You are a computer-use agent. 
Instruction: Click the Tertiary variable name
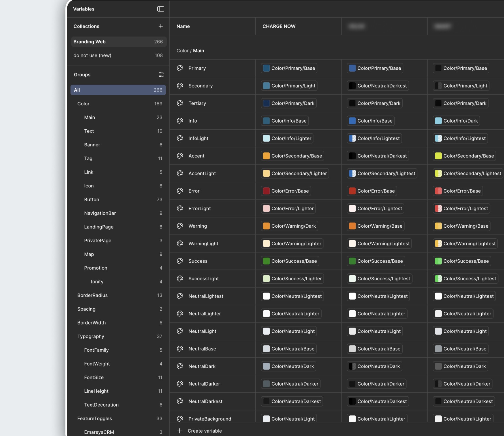[197, 103]
